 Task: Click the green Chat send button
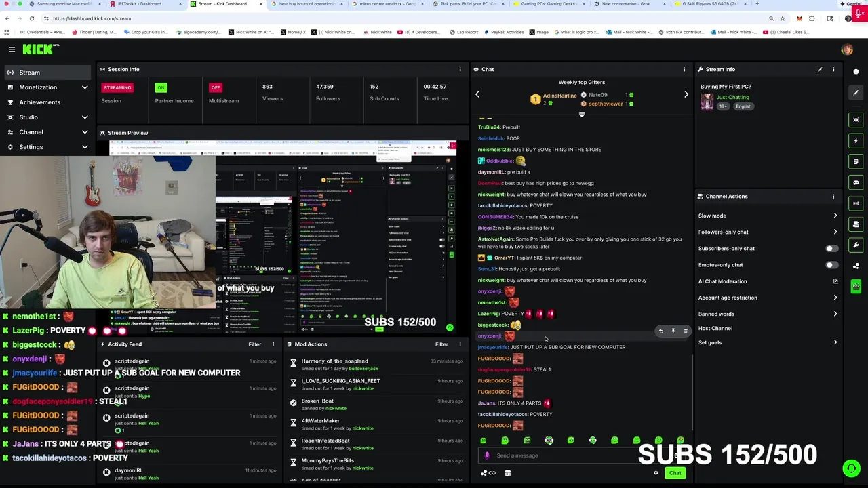tap(675, 473)
